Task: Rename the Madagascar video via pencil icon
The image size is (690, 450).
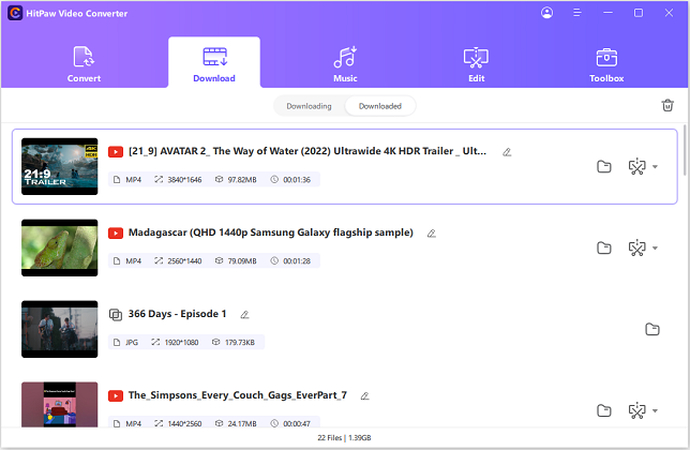Action: point(431,234)
